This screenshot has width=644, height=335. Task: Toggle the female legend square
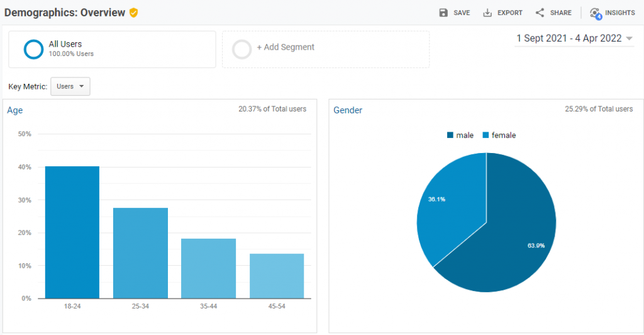coord(486,135)
